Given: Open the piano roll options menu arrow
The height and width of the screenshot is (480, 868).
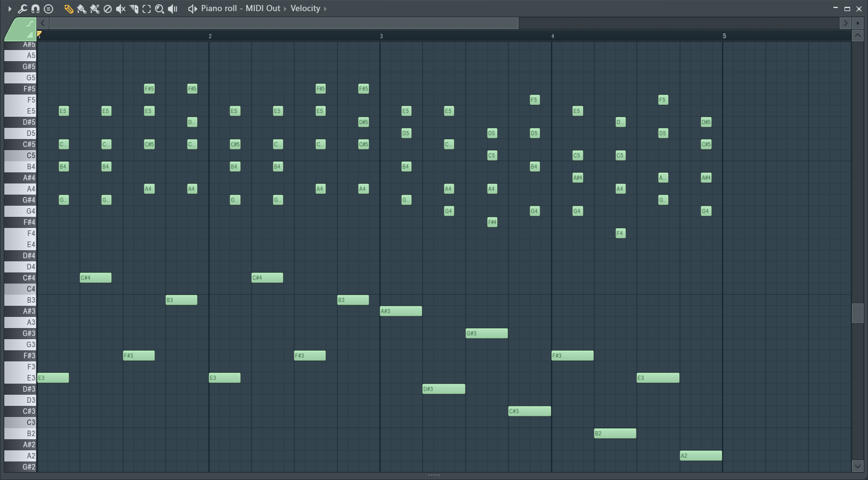Looking at the screenshot, I should [9, 9].
